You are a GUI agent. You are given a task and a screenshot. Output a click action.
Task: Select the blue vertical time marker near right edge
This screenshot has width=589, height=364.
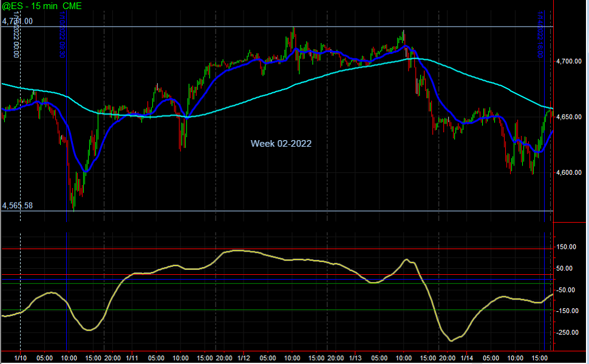click(x=544, y=152)
